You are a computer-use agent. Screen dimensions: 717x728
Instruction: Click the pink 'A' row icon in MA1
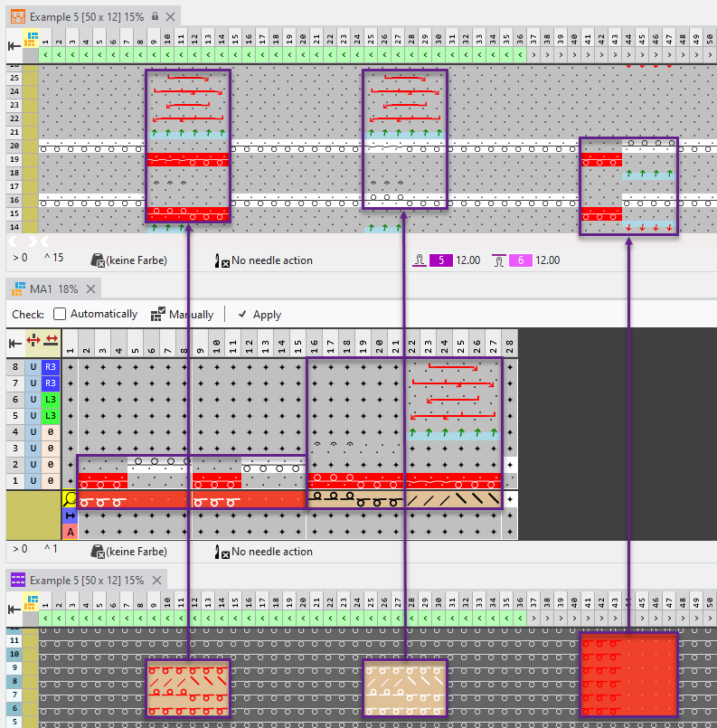[69, 531]
